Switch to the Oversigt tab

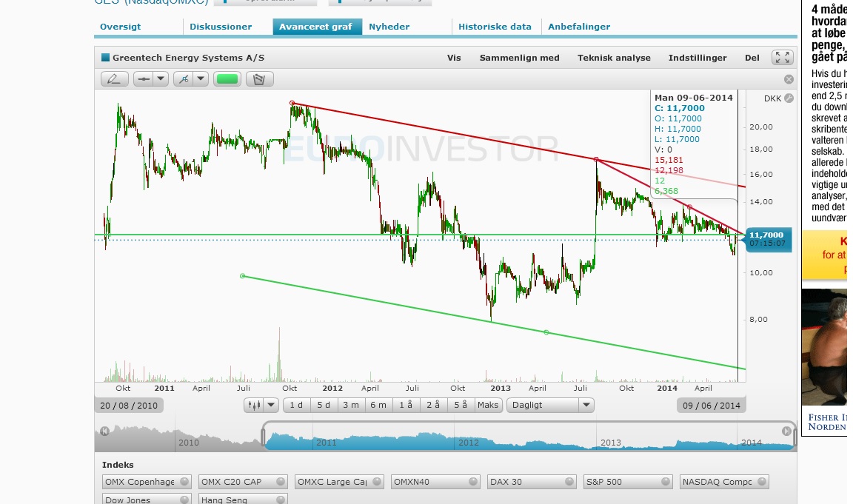pos(120,27)
